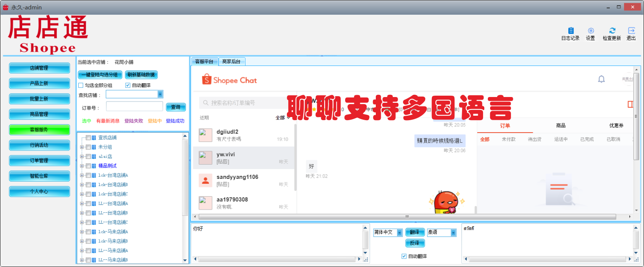
Task: Click the 反译 reverse translate button
Action: (x=415, y=243)
